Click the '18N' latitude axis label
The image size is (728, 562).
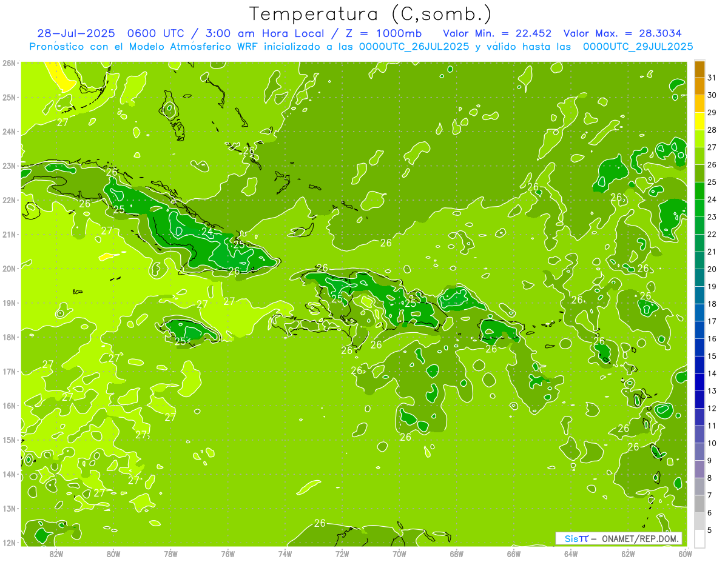pos(9,337)
